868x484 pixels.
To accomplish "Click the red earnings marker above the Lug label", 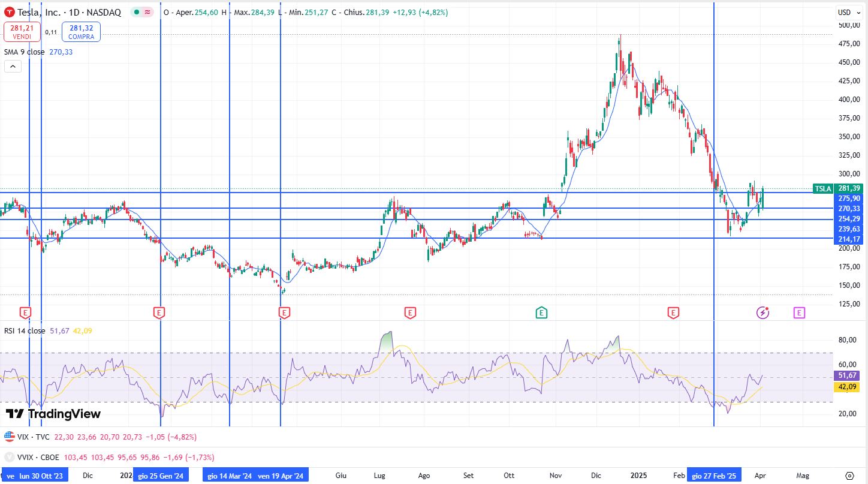I will tap(410, 312).
